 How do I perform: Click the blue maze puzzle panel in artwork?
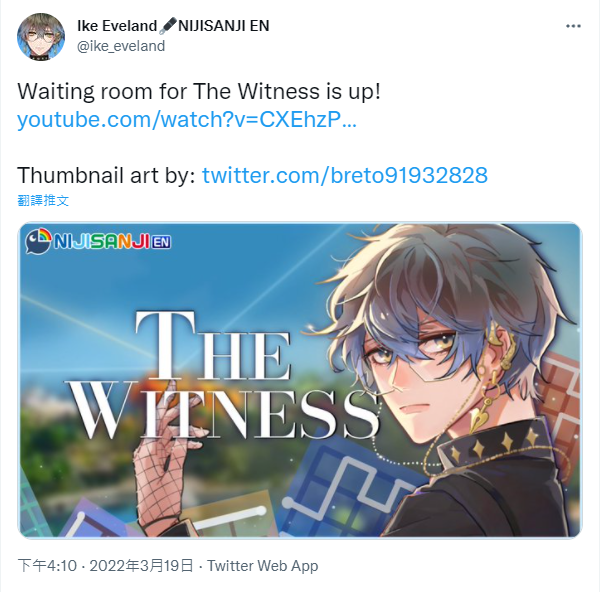[x=346, y=488]
